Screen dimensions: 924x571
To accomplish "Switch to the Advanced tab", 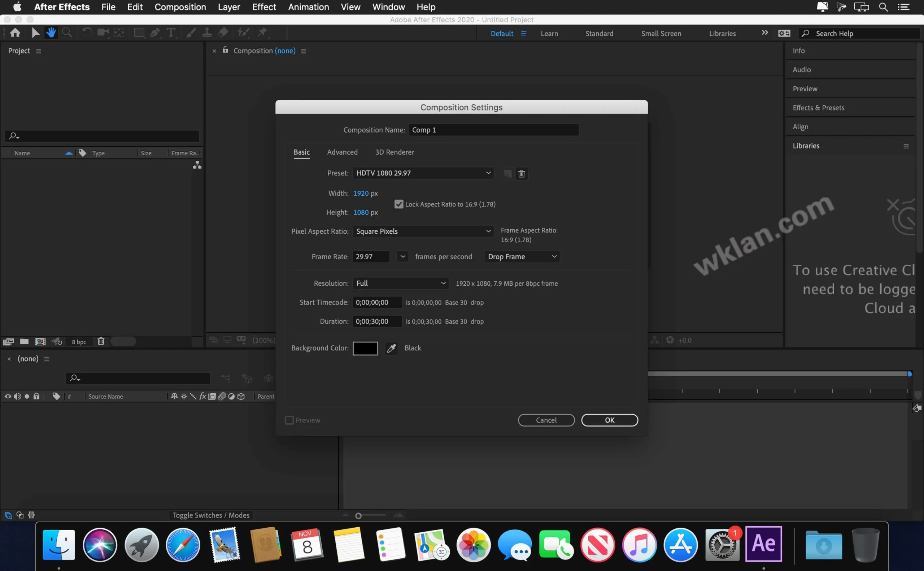I will pyautogui.click(x=342, y=152).
